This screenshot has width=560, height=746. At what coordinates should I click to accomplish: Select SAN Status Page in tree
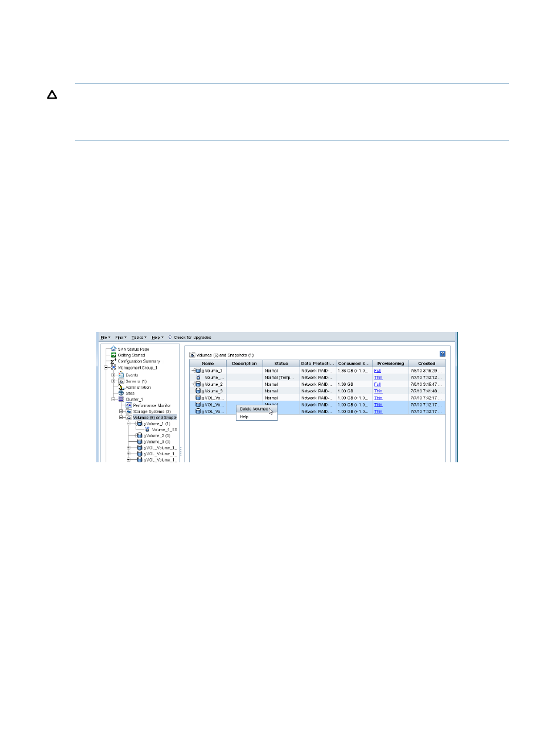pos(133,349)
